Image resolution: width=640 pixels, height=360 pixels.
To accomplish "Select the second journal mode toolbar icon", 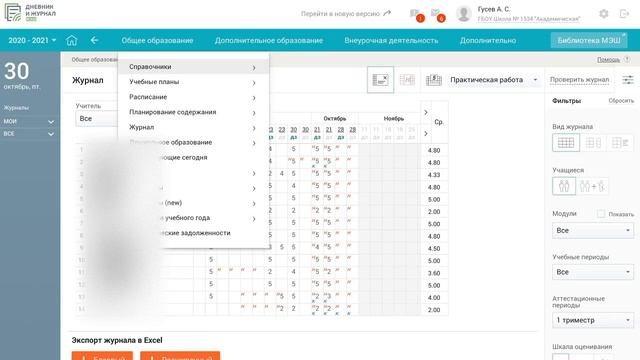I will (407, 80).
